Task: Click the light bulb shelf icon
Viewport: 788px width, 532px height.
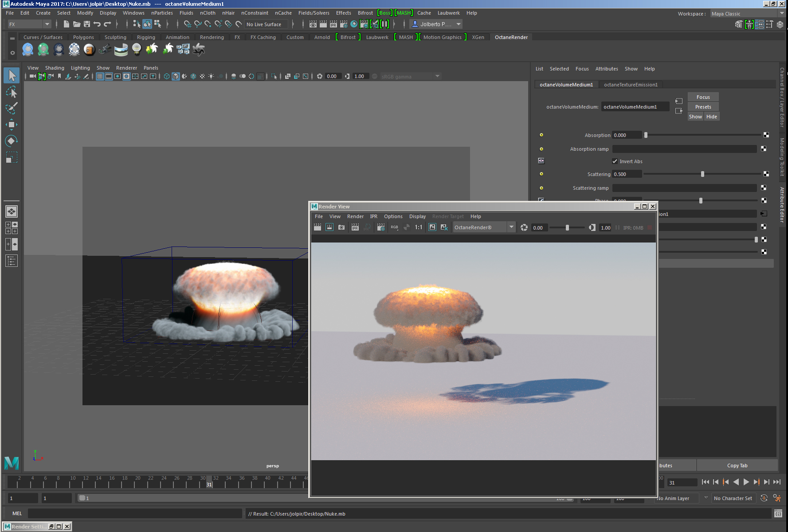Action: [137, 50]
